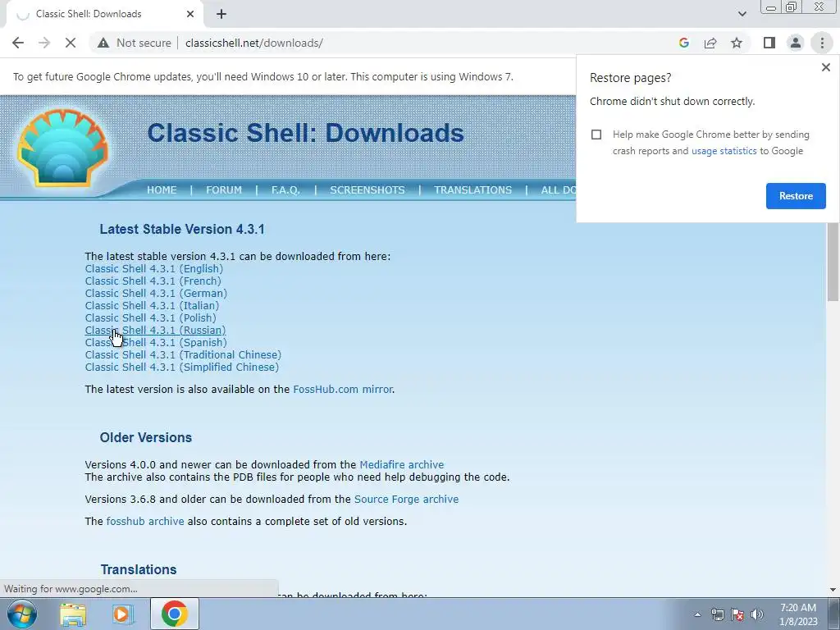Viewport: 840px width, 630px height.
Task: Download Classic Shell 4.3.1 (Italian)
Action: [x=152, y=306]
